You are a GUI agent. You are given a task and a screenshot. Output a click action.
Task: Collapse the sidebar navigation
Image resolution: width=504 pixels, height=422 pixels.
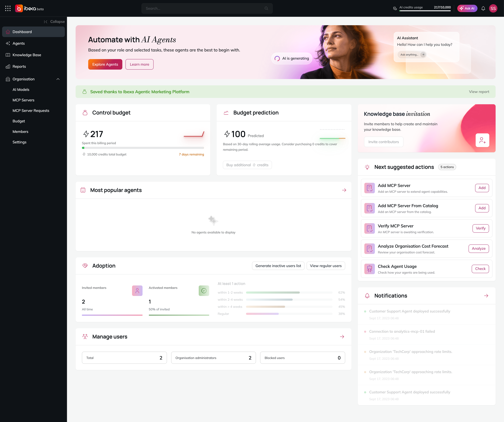tap(54, 22)
